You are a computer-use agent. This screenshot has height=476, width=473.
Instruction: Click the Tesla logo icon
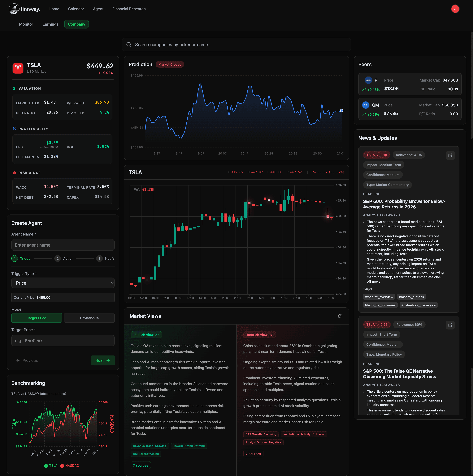(18, 68)
